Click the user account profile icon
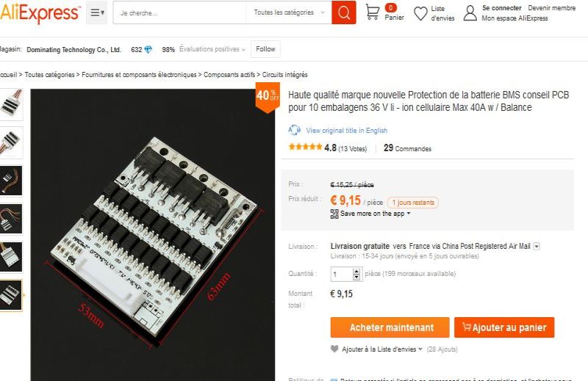 point(470,12)
